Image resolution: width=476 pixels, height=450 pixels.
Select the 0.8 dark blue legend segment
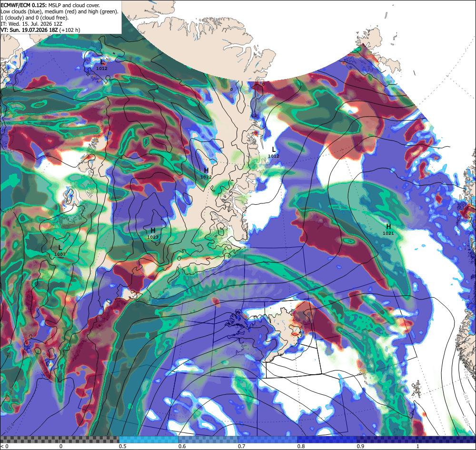pos(327,440)
